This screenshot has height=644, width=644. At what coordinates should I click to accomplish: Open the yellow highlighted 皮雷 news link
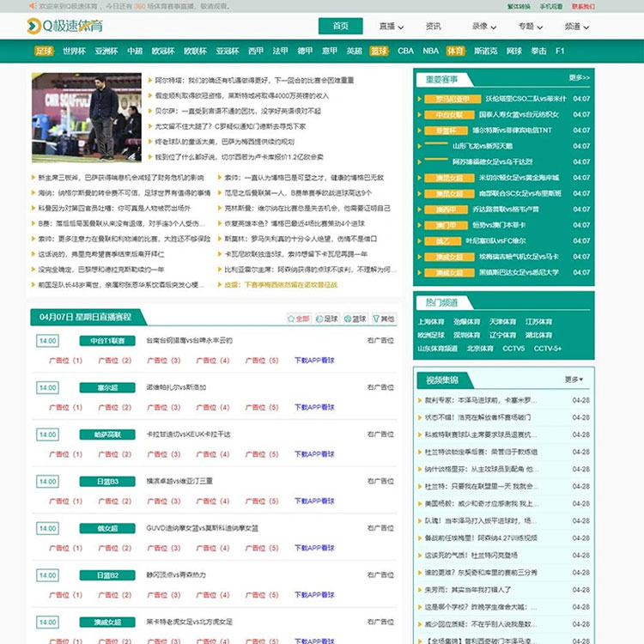point(281,284)
